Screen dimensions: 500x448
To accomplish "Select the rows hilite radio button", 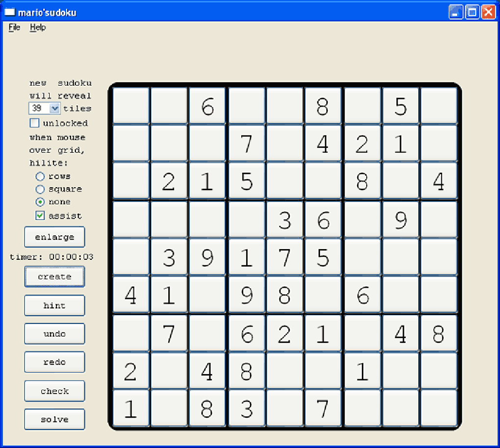I will click(x=40, y=176).
